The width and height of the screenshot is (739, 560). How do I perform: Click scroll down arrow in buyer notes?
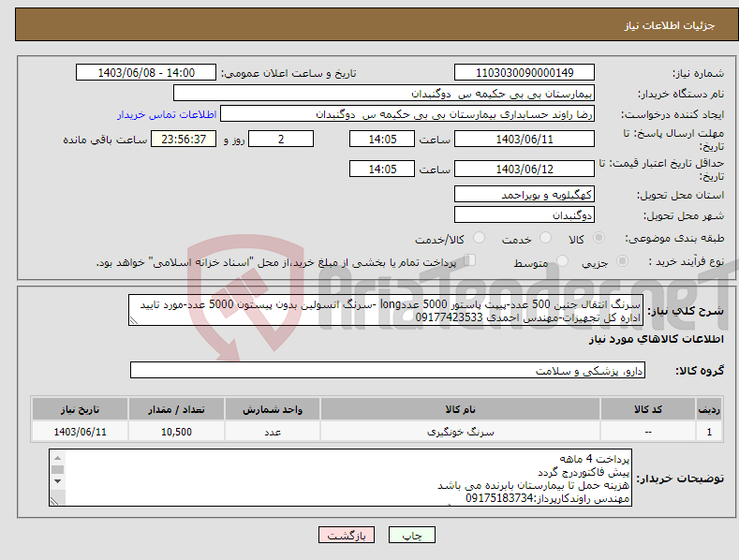57,481
